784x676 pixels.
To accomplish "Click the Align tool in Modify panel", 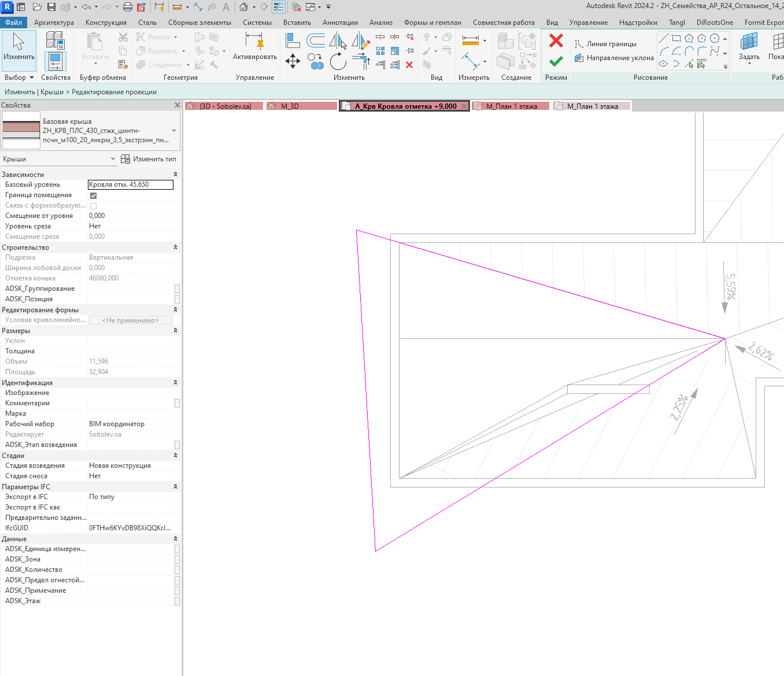I will [293, 40].
